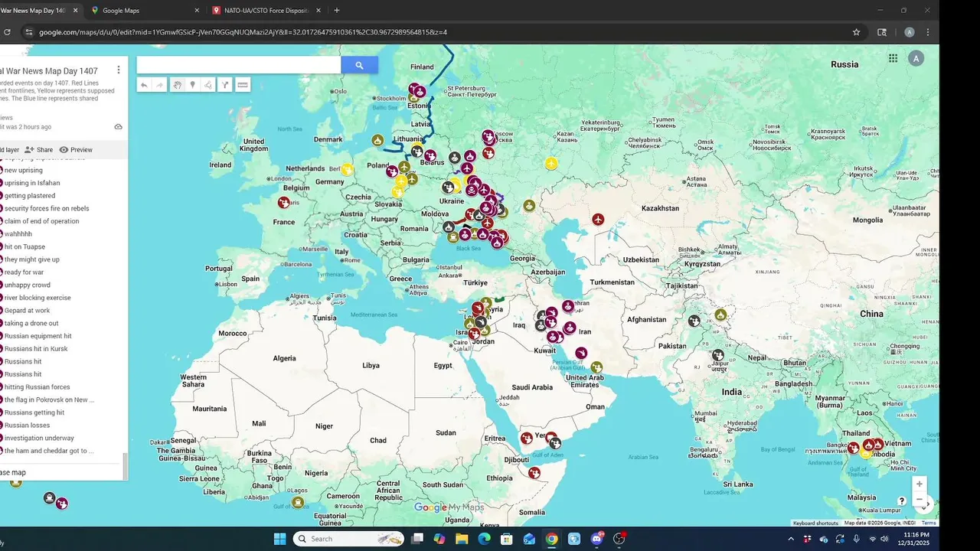Select the Measure distances ruler tool

[243, 85]
